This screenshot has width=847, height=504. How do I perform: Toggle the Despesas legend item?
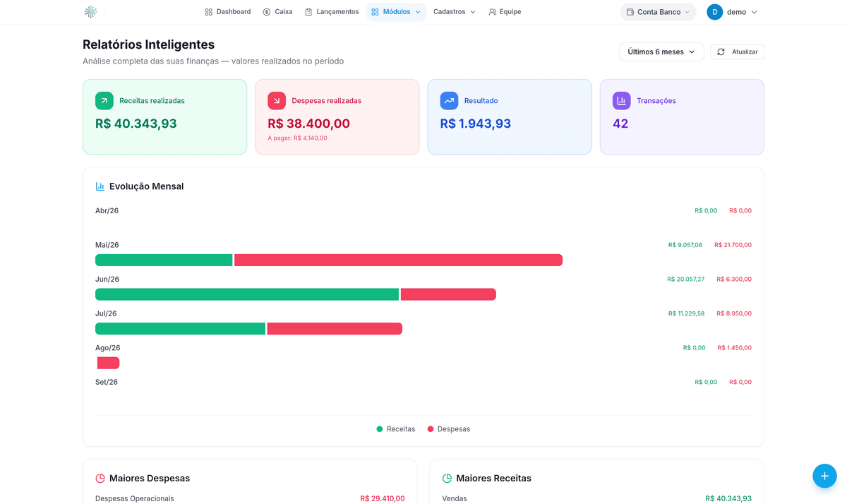[x=449, y=429]
